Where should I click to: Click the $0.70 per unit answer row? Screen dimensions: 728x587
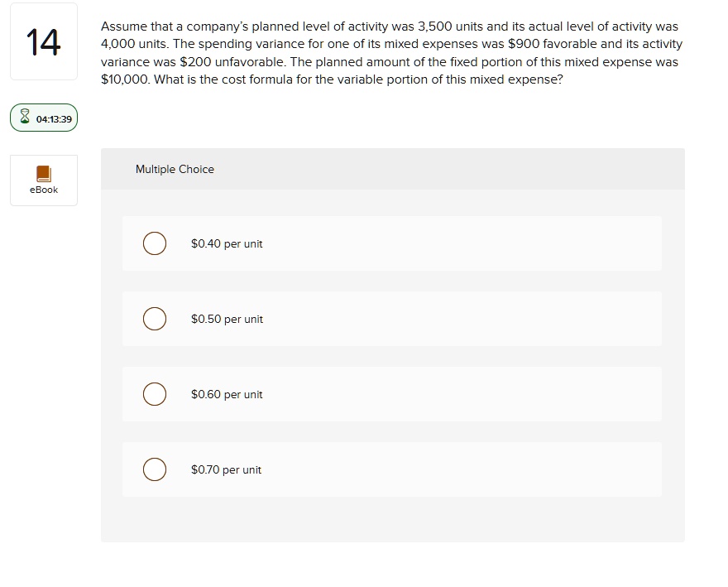(392, 469)
